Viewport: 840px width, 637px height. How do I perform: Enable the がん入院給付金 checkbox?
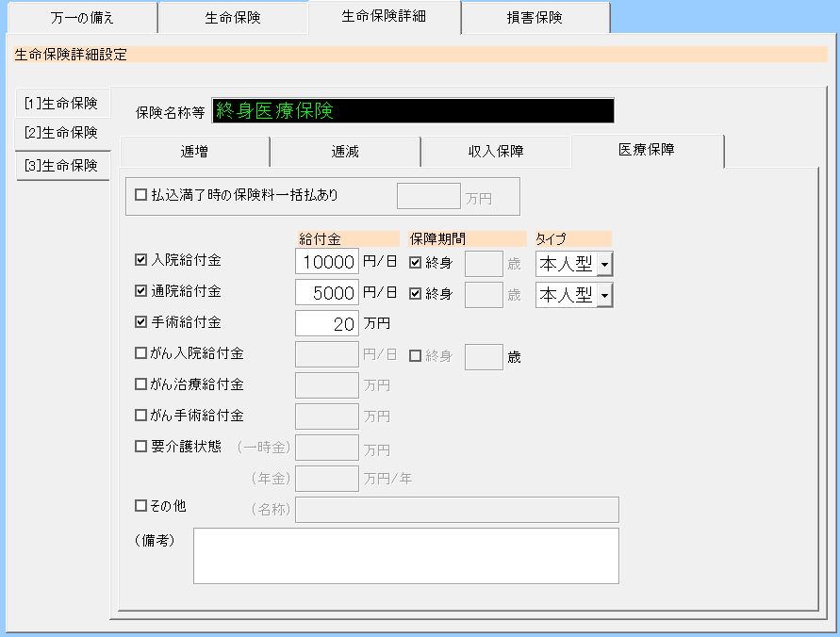[141, 353]
